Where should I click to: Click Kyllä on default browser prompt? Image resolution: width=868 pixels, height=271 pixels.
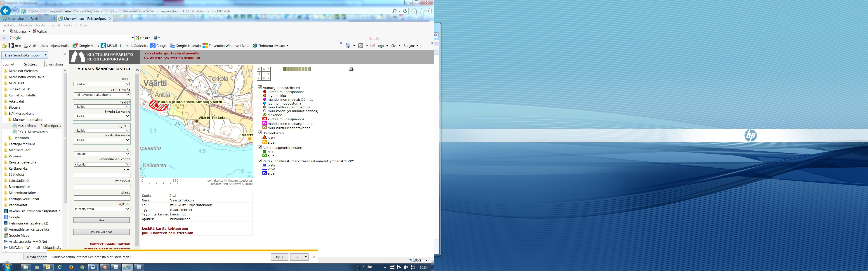click(279, 257)
